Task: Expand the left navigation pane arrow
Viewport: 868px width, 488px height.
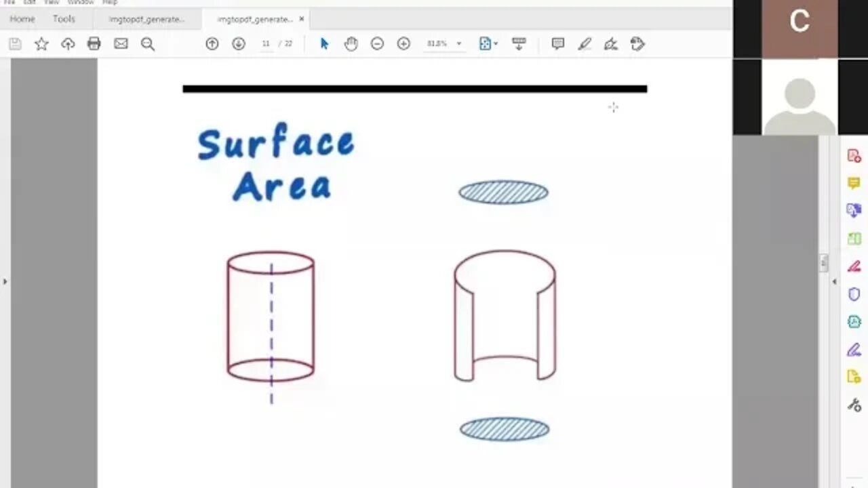Action: (x=5, y=281)
